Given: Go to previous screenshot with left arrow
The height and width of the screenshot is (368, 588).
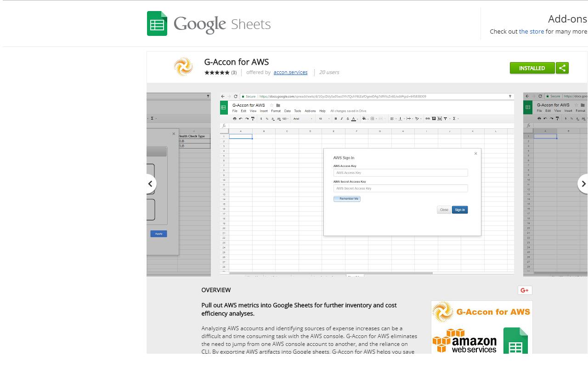Looking at the screenshot, I should coord(150,184).
